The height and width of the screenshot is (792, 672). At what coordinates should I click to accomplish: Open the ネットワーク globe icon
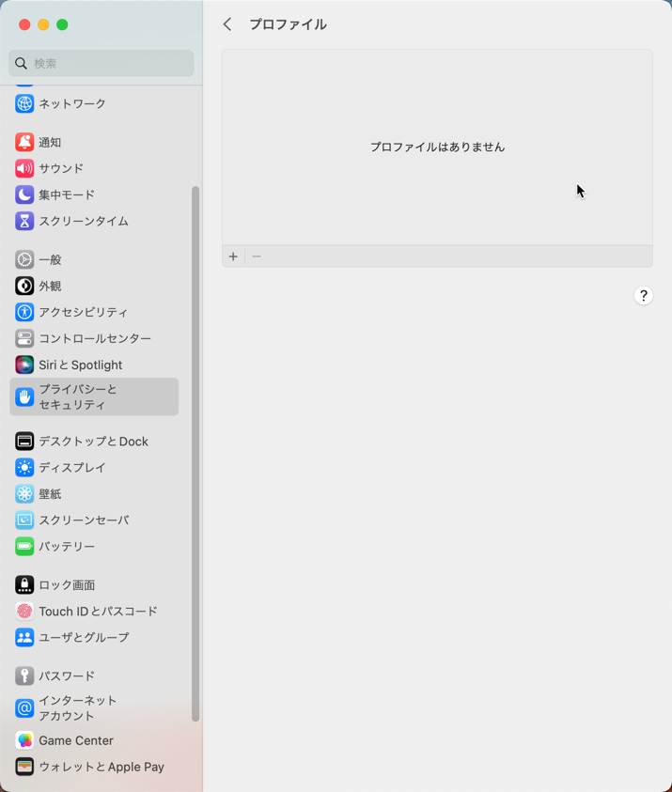coord(24,103)
